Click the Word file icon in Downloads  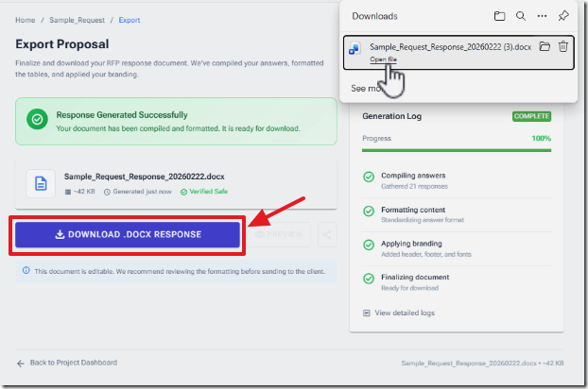click(355, 49)
